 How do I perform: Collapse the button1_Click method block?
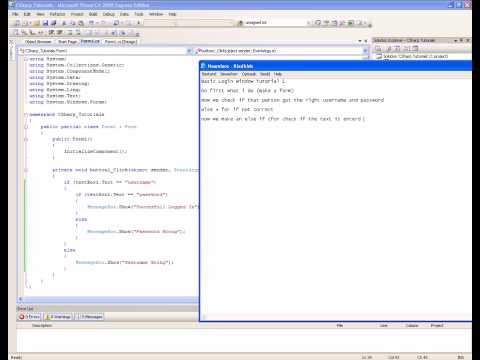[26, 170]
